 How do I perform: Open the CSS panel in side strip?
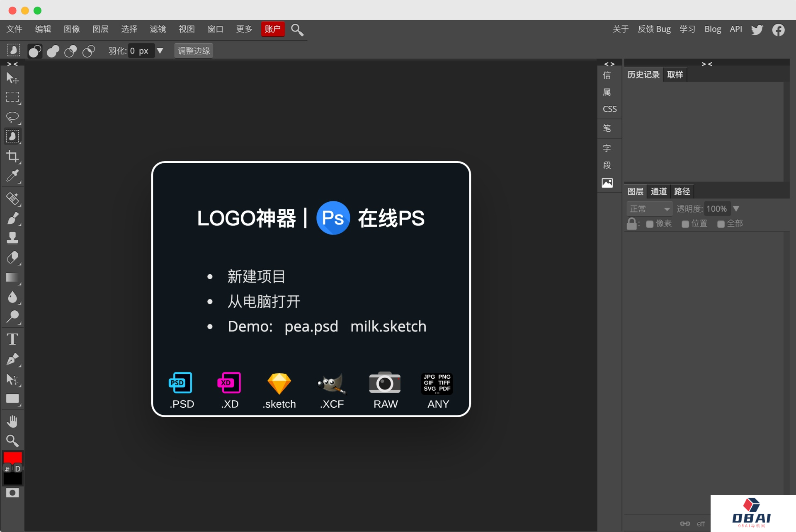[x=609, y=109]
